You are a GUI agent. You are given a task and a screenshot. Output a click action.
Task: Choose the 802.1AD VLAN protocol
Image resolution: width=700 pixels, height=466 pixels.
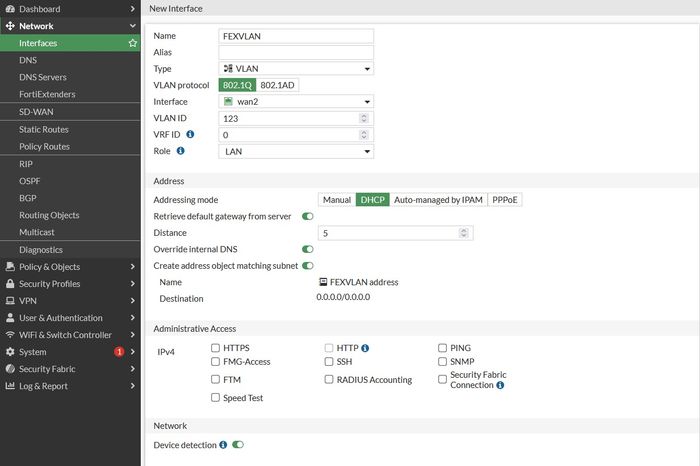tap(277, 85)
